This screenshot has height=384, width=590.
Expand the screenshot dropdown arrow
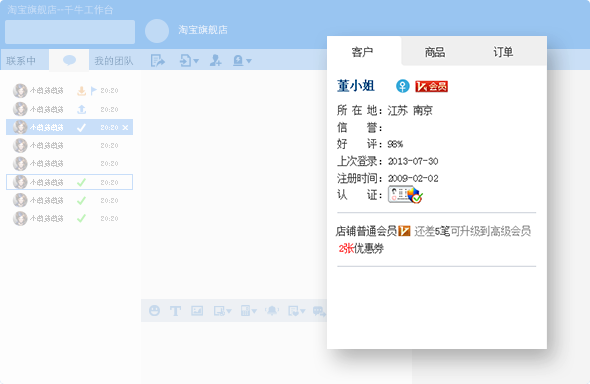(229, 311)
